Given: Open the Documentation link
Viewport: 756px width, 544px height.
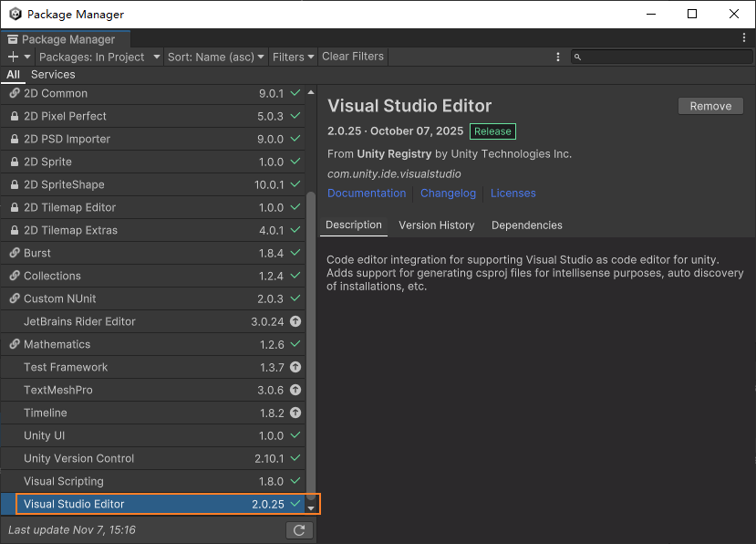Looking at the screenshot, I should pos(367,194).
